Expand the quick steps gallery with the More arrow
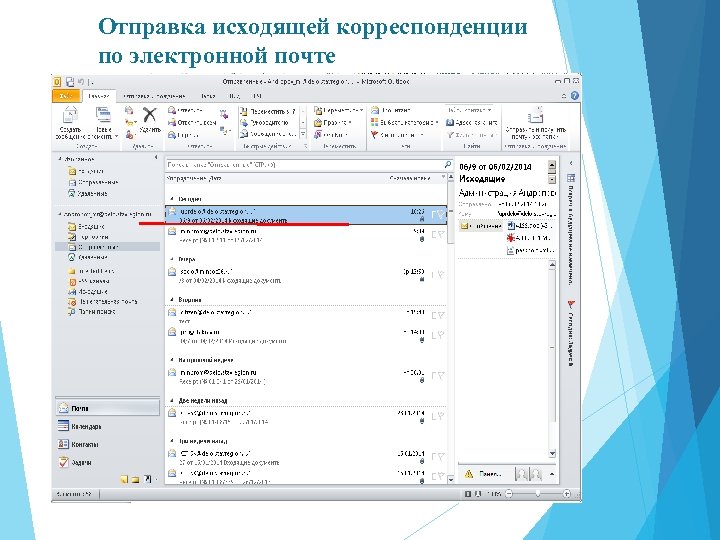Screen dimensions: 720x540 tap(304, 135)
